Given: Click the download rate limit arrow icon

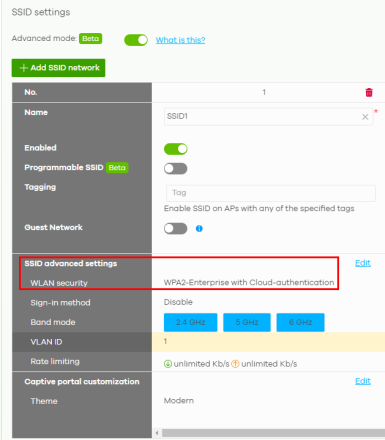Looking at the screenshot, I should pos(168,364).
